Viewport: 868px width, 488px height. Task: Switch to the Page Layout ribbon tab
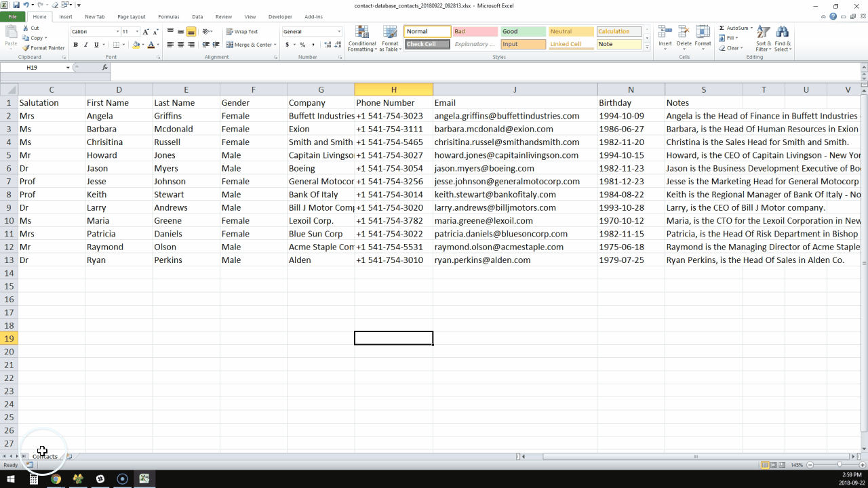click(x=131, y=17)
